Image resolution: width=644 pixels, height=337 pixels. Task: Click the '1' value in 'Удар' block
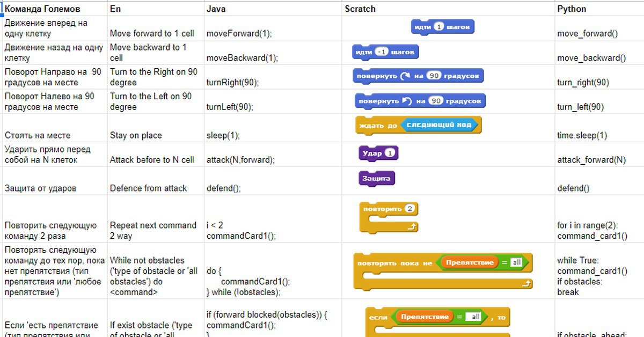[x=390, y=153]
